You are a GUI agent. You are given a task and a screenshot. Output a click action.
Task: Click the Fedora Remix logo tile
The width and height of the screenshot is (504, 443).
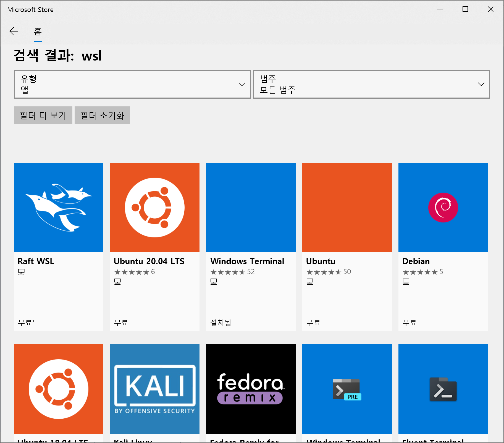tap(251, 389)
